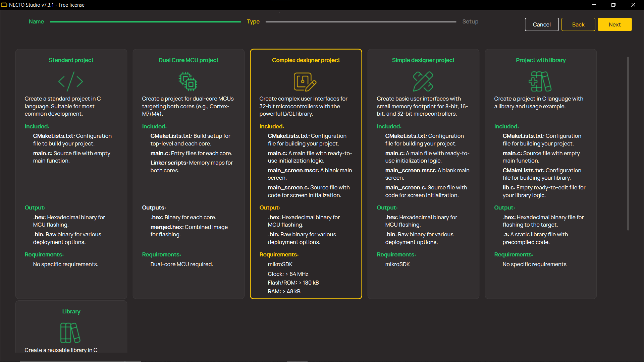Click the Dual Core MCU chip icon
The width and height of the screenshot is (644, 362).
(188, 81)
